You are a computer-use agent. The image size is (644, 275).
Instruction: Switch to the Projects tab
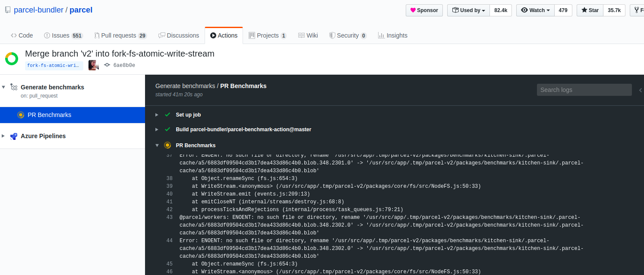click(x=268, y=35)
